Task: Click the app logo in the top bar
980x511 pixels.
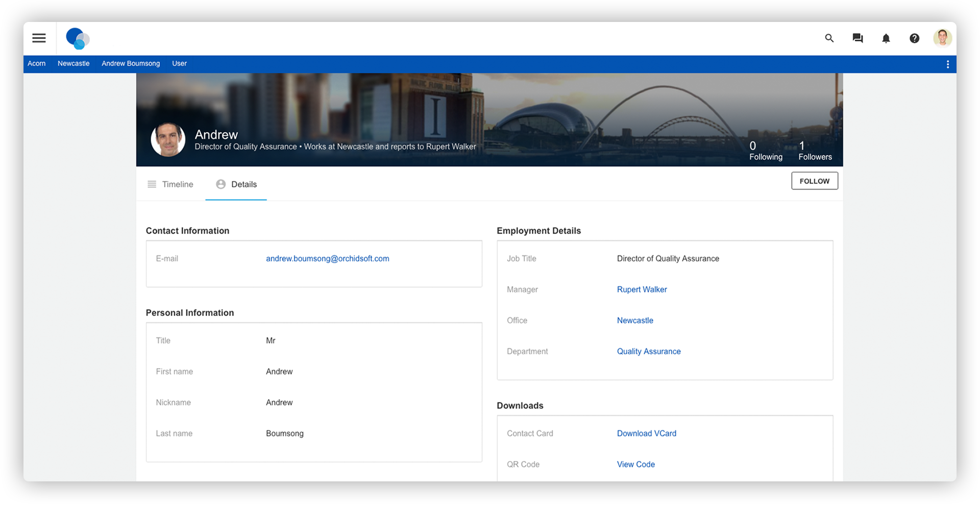Action: click(x=77, y=38)
